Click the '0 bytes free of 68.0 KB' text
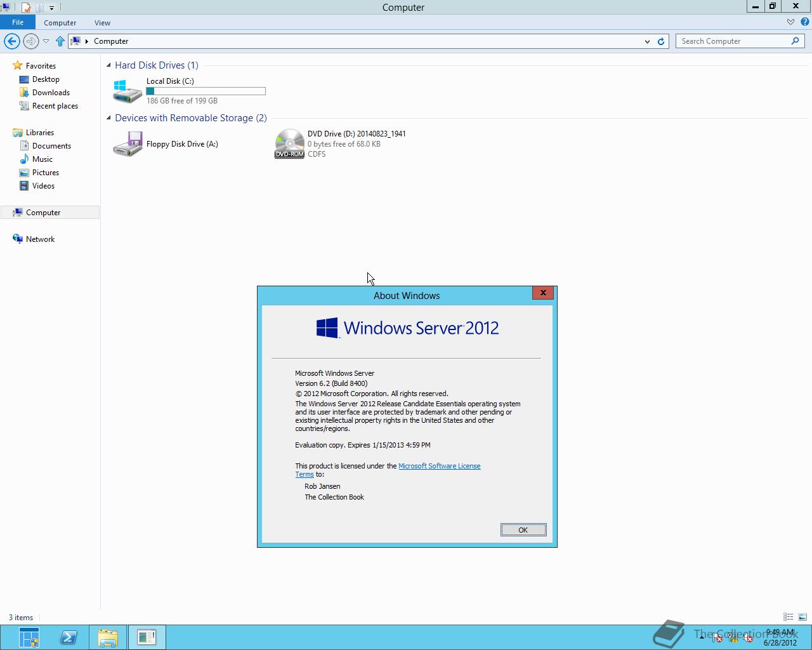 point(344,144)
